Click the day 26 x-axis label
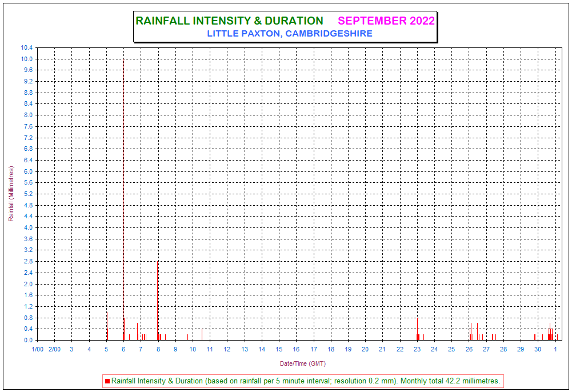572x392 pixels. pyautogui.click(x=469, y=349)
